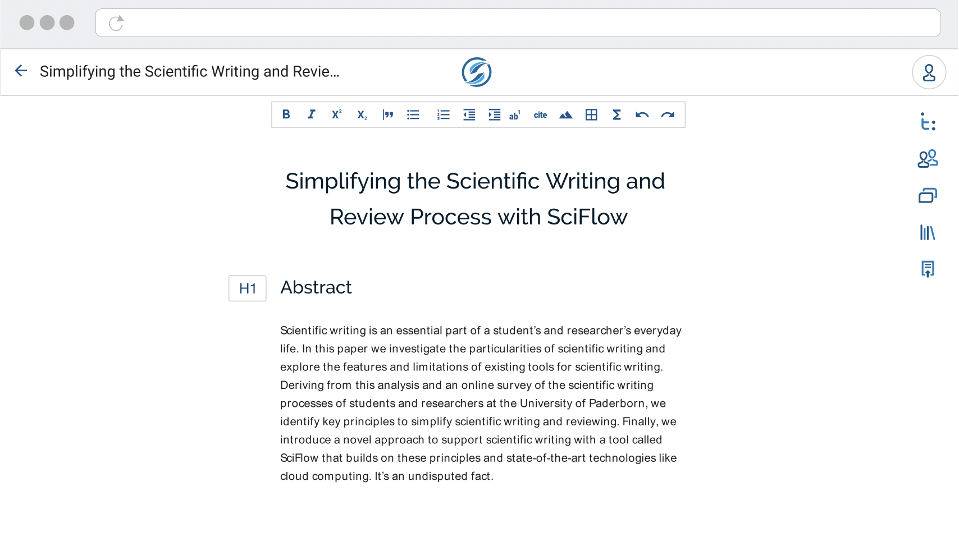
Task: Apply subscript formatting
Action: click(x=362, y=114)
